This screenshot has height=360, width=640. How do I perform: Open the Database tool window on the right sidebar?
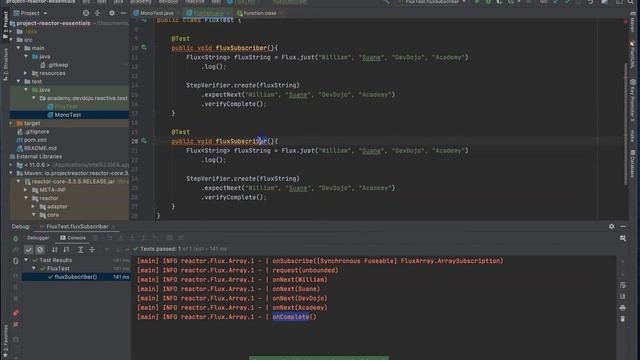point(633,163)
